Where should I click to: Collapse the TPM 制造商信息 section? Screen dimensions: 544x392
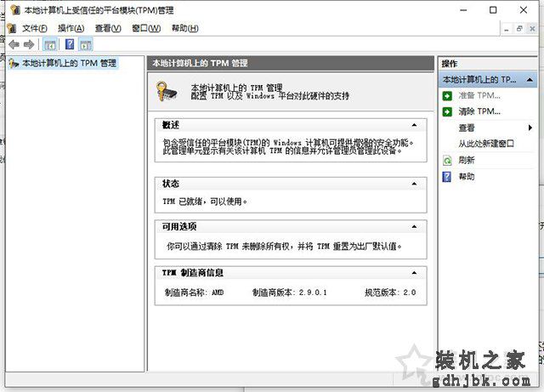point(414,273)
